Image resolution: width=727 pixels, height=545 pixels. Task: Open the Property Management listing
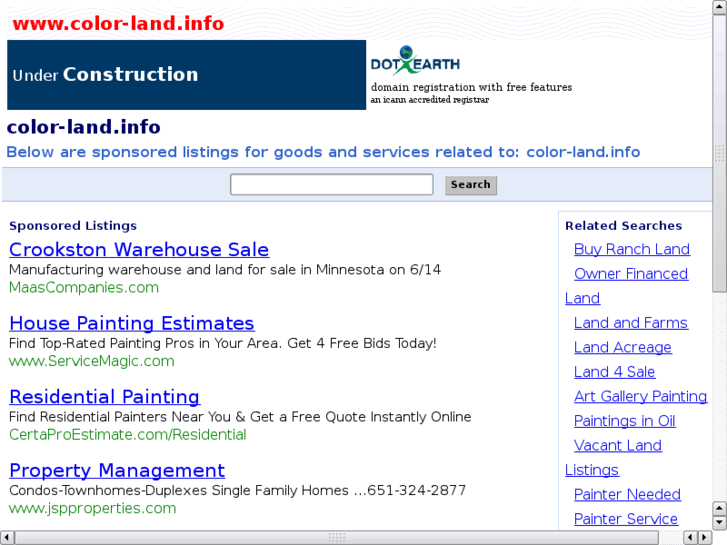(x=117, y=470)
